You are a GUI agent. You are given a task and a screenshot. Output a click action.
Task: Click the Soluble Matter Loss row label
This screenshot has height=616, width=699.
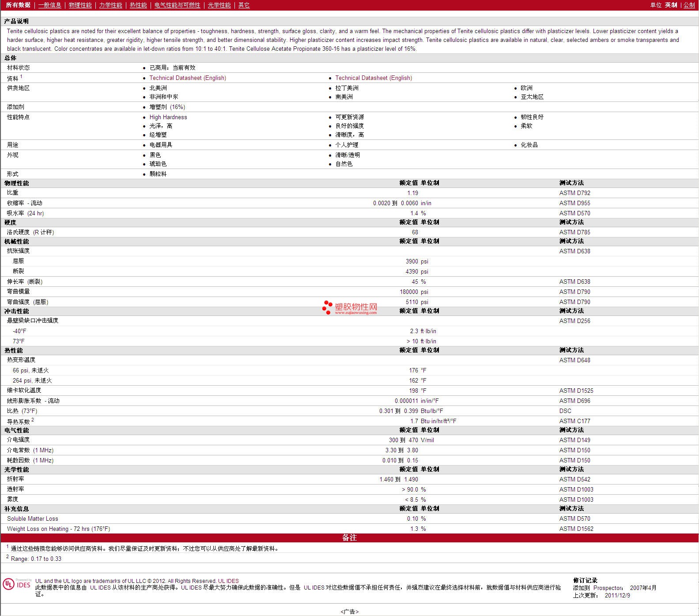[33, 518]
